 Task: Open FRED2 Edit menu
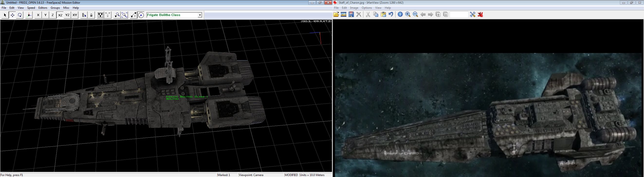click(x=12, y=8)
